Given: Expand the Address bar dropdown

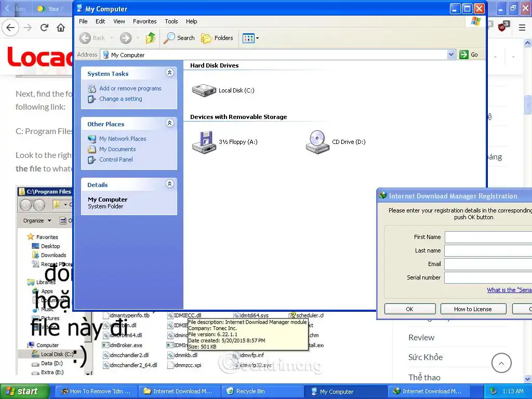Looking at the screenshot, I should coord(451,55).
